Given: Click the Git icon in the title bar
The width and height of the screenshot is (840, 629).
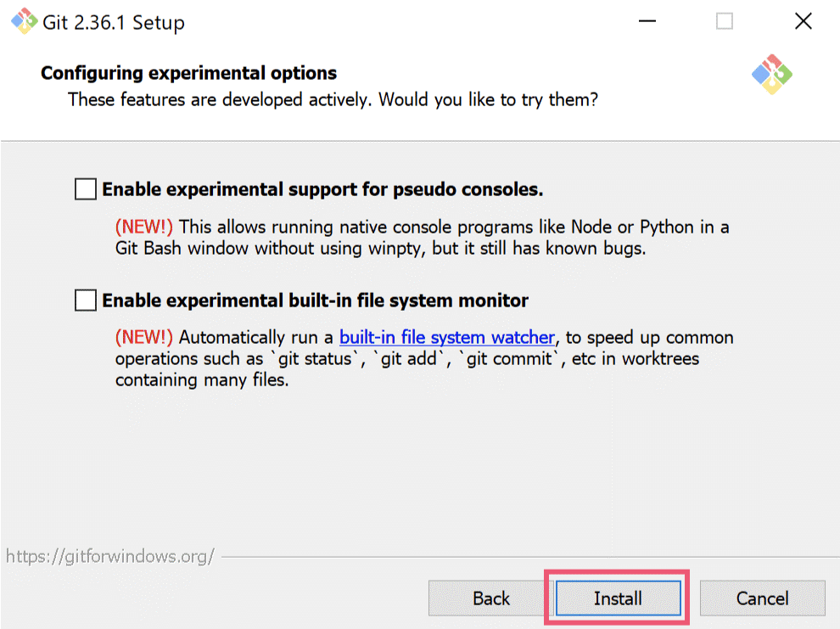Looking at the screenshot, I should tap(22, 22).
